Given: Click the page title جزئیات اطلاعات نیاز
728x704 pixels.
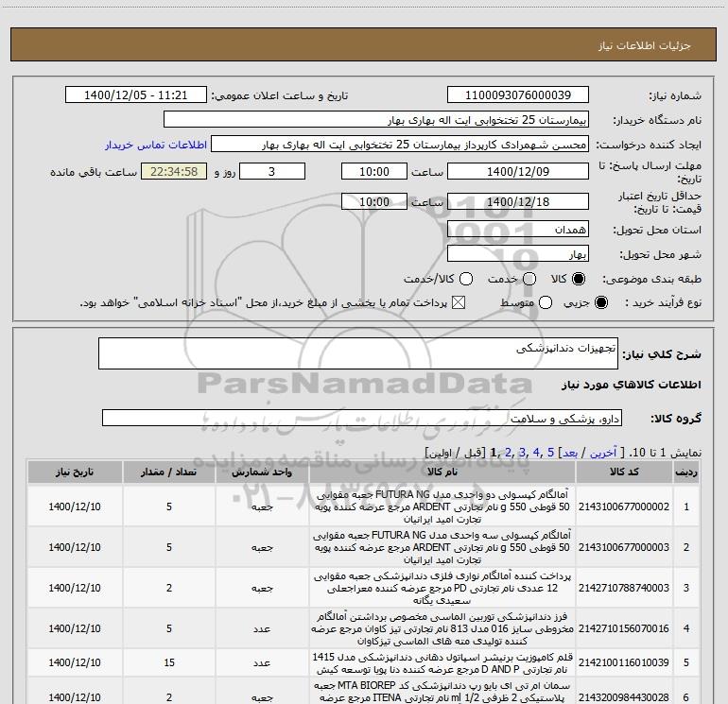Looking at the screenshot, I should (x=644, y=45).
